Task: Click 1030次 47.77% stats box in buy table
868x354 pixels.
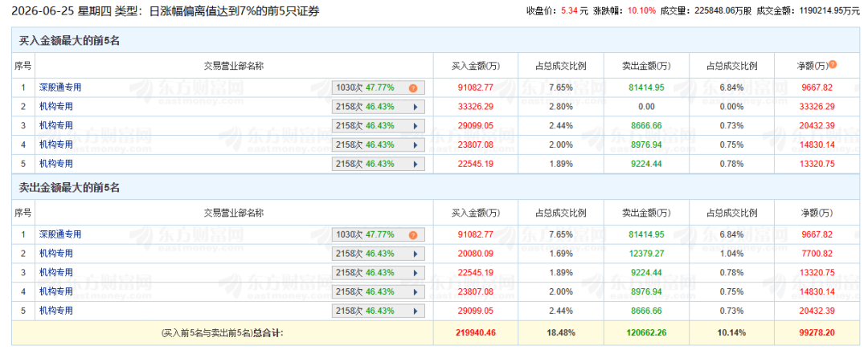Action: 379,87
